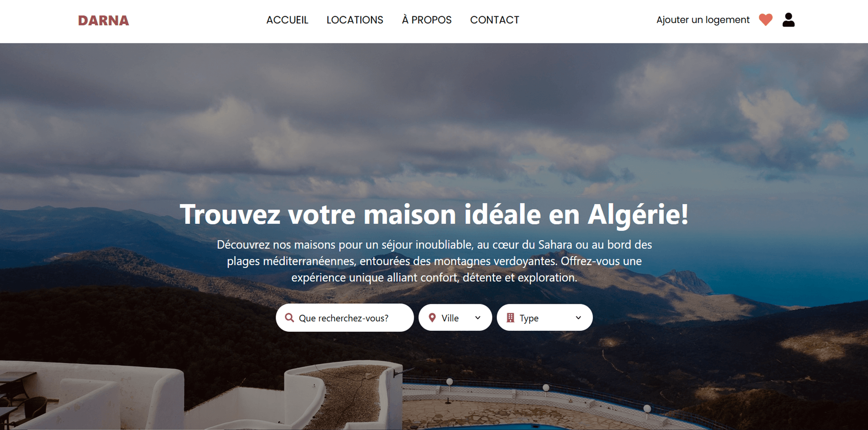868x430 pixels.
Task: Expand the Type dropdown chevron
Action: [x=578, y=318]
